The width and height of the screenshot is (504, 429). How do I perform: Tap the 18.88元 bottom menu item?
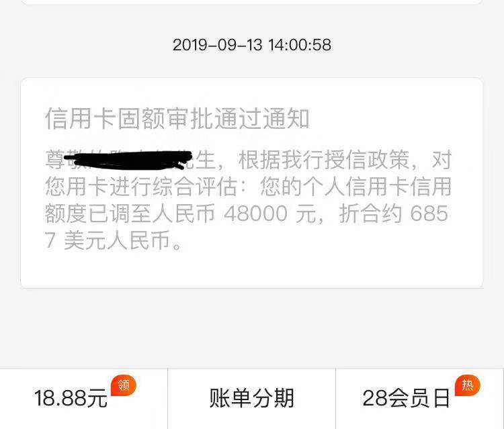(x=83, y=398)
